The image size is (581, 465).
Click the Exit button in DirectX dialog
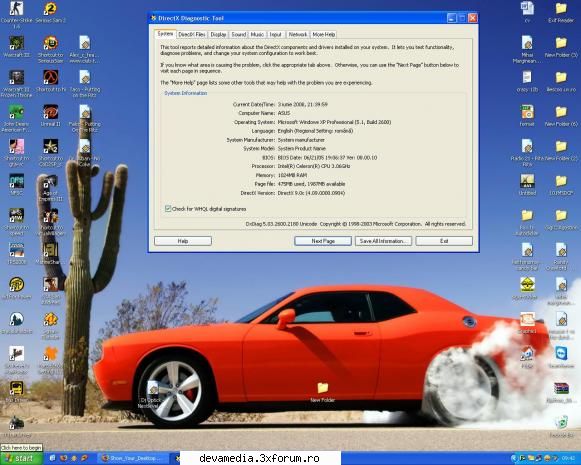coord(444,241)
